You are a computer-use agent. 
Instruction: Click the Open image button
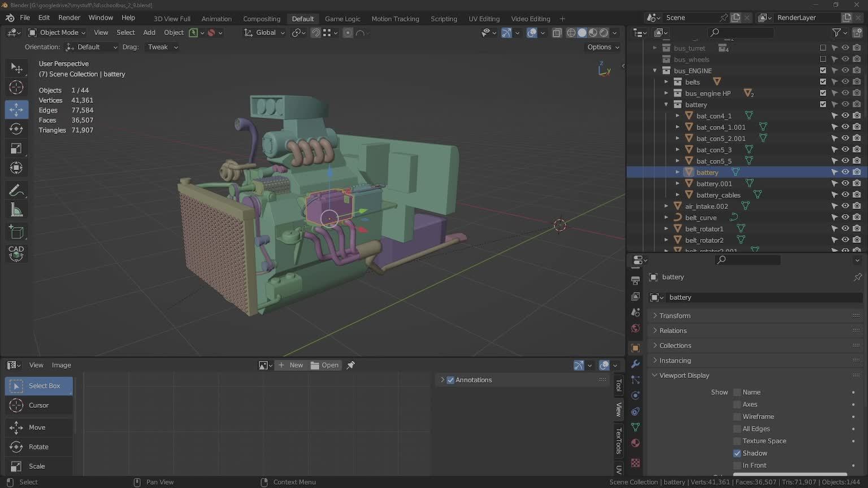[325, 365]
